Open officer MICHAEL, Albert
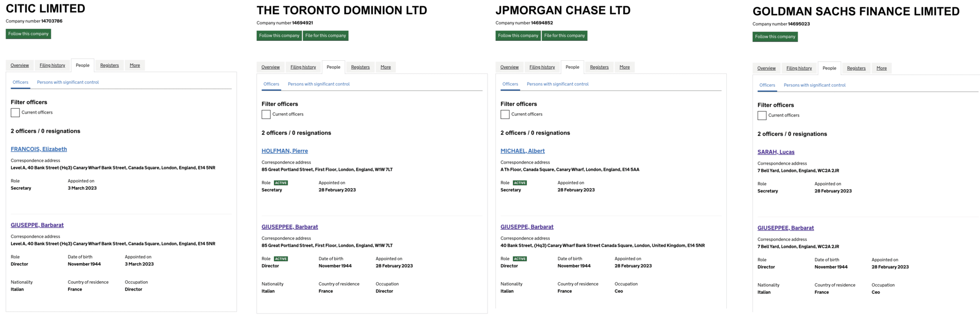This screenshot has width=980, height=315. (523, 151)
